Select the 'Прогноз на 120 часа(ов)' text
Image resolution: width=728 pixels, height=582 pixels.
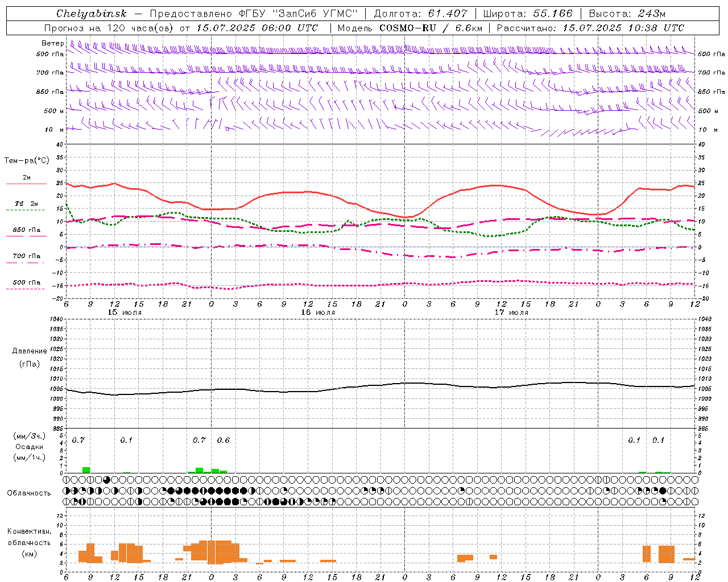click(x=109, y=28)
